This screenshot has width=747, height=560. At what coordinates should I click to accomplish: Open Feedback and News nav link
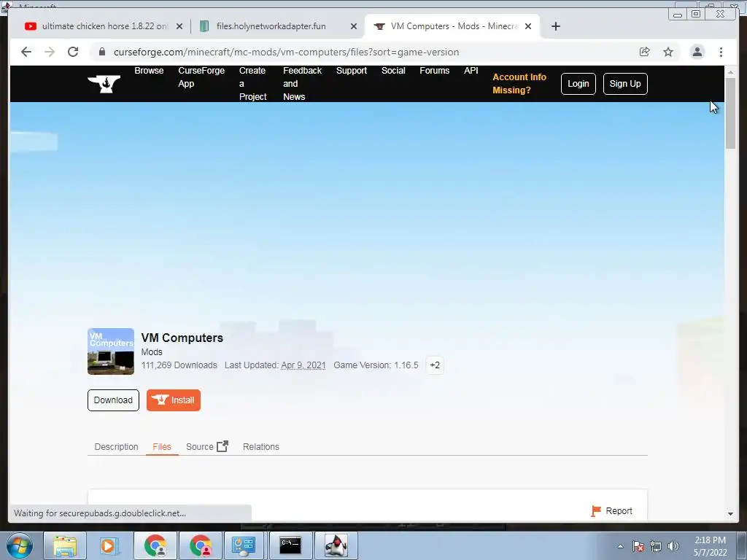click(x=303, y=84)
